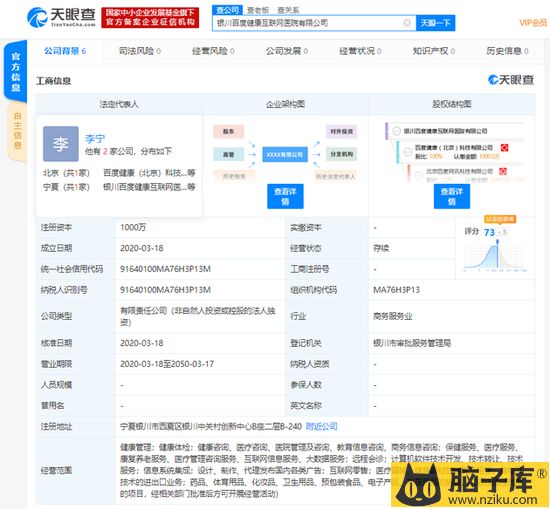Select 营业期限 2020-03-18至2050-03-17
550x509 pixels.
click(167, 364)
